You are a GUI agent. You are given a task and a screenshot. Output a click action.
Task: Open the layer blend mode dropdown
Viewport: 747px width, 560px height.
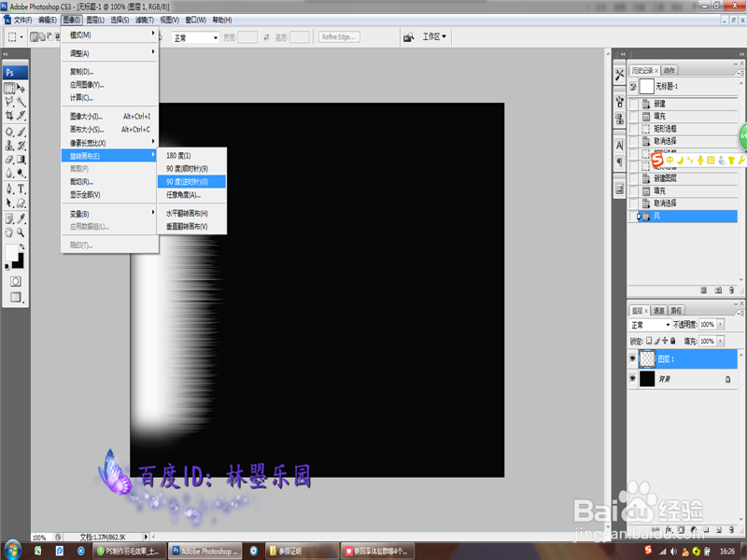[650, 325]
